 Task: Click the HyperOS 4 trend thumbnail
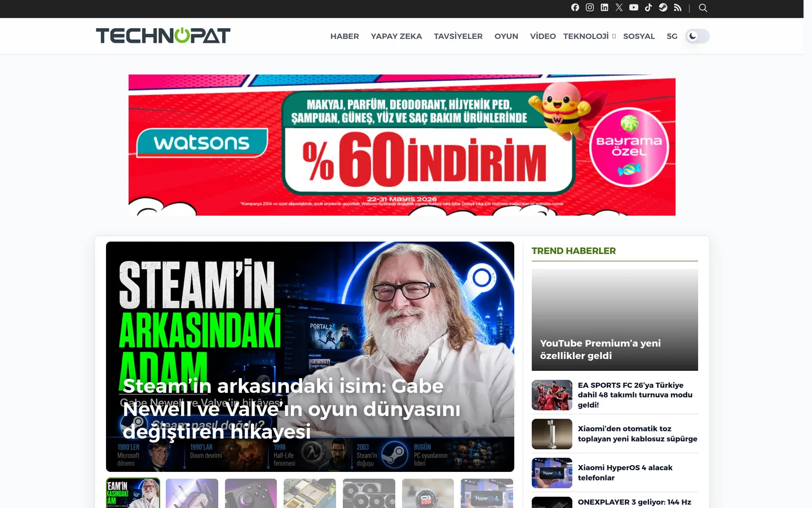[x=552, y=473]
